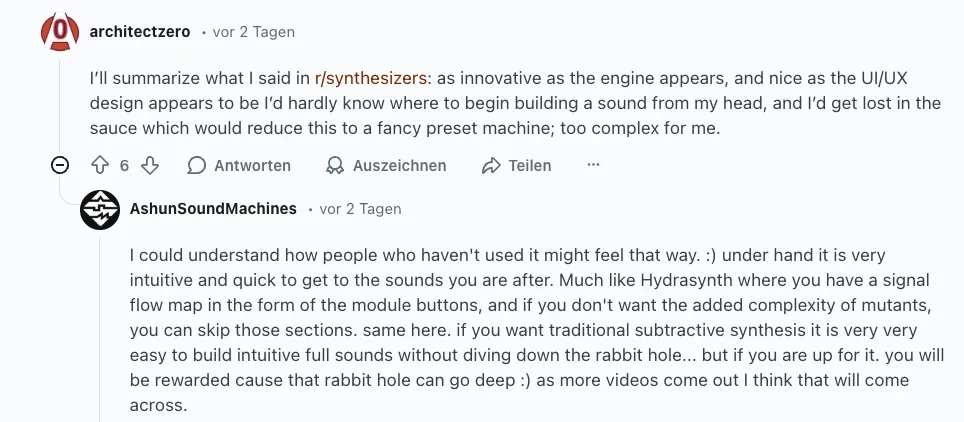Downvote architectzero's comment
This screenshot has height=422, width=964.
[x=150, y=165]
